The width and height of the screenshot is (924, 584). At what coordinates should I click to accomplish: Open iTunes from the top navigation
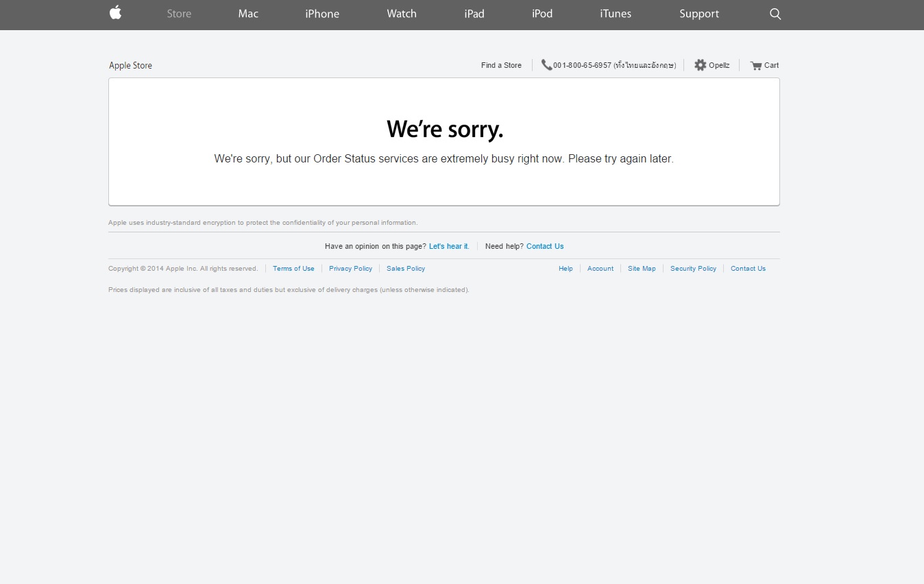[616, 14]
